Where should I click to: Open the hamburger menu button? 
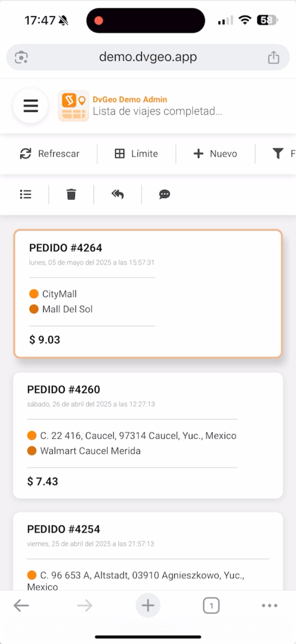(31, 106)
